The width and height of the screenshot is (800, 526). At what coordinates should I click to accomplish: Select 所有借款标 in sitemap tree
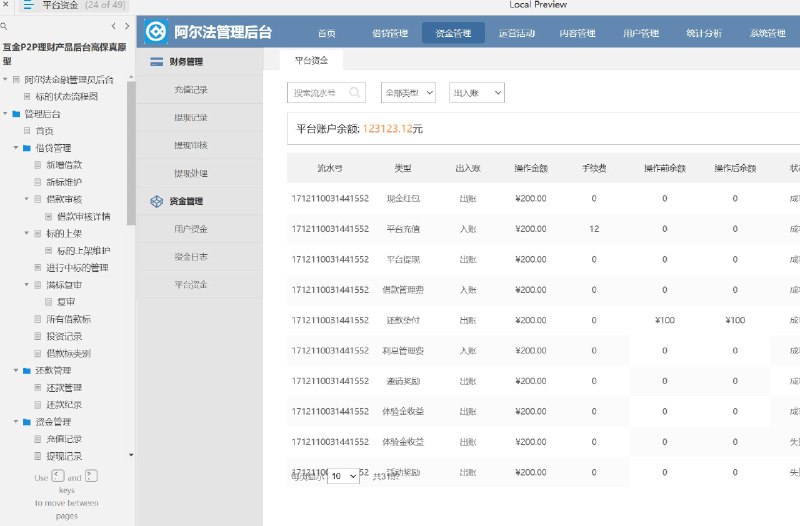click(68, 319)
